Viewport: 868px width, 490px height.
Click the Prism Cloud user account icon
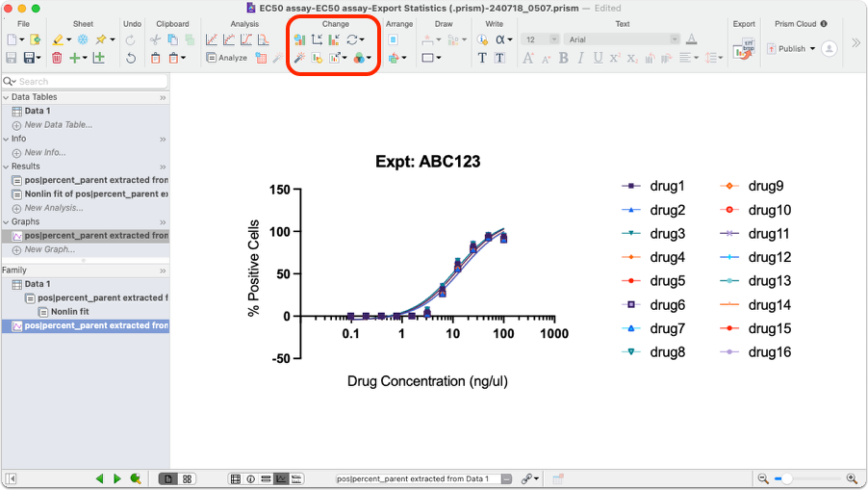point(829,49)
